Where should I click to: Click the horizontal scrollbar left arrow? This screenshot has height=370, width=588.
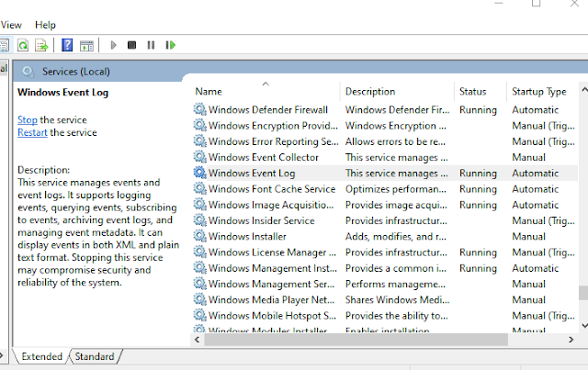[x=198, y=340]
